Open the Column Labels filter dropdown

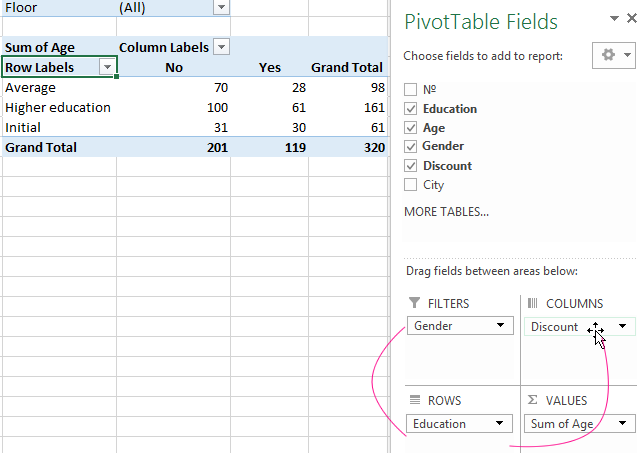[x=221, y=47]
